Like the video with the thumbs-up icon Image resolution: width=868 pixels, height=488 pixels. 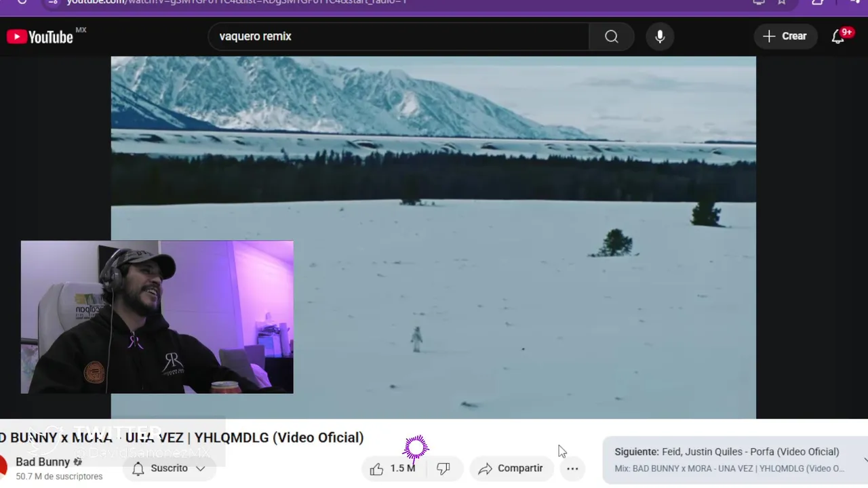click(x=377, y=468)
